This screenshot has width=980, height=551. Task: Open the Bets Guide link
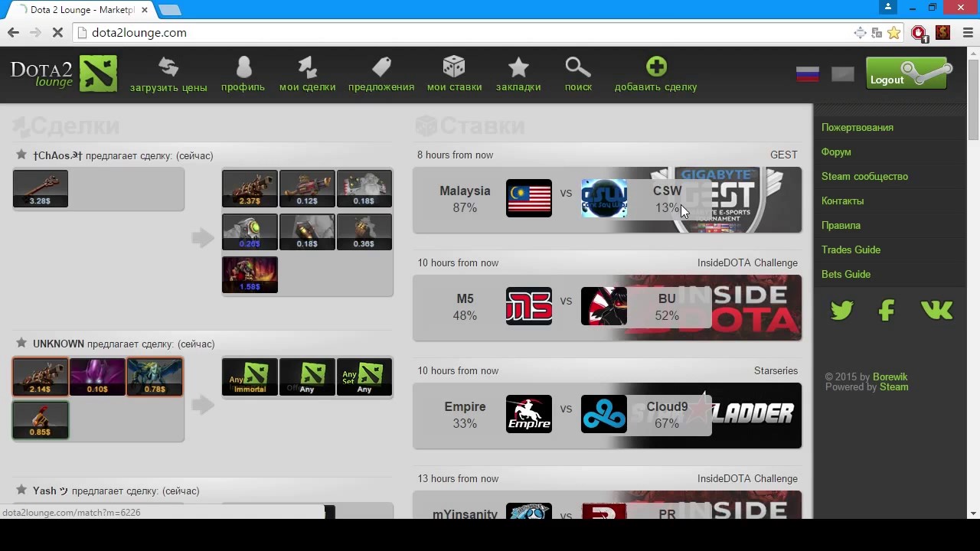point(846,274)
